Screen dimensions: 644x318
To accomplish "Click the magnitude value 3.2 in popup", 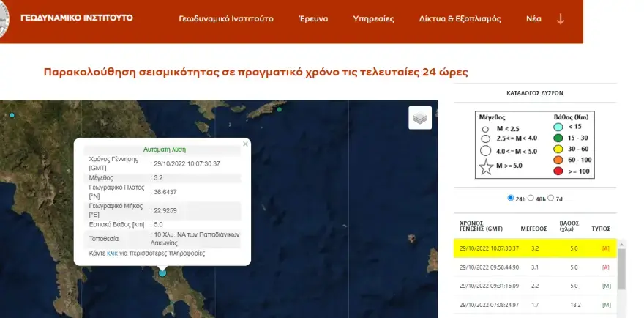I will click(158, 178).
